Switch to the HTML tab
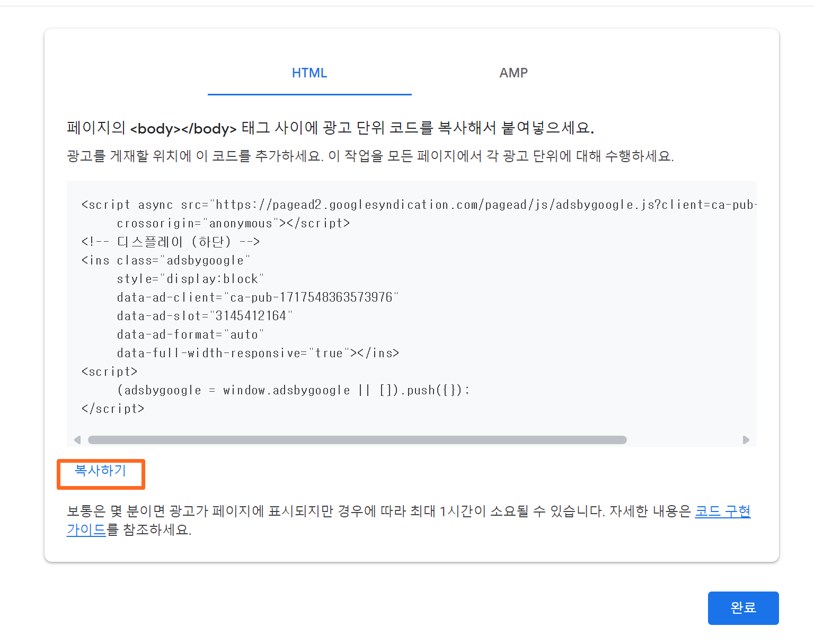814x644 pixels. pyautogui.click(x=309, y=73)
